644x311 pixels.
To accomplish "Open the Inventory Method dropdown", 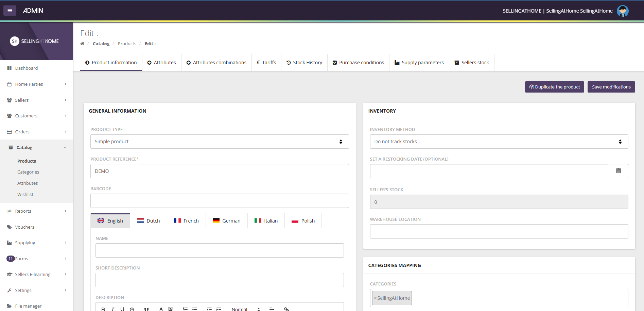I will pos(499,142).
